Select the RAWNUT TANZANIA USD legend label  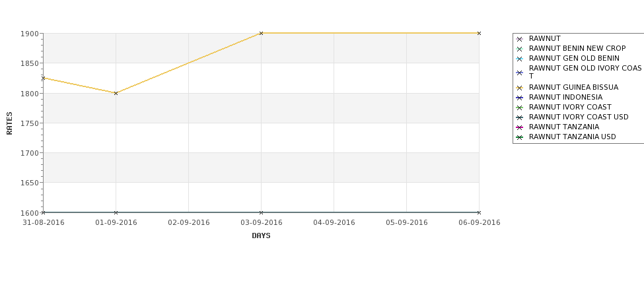pos(572,137)
